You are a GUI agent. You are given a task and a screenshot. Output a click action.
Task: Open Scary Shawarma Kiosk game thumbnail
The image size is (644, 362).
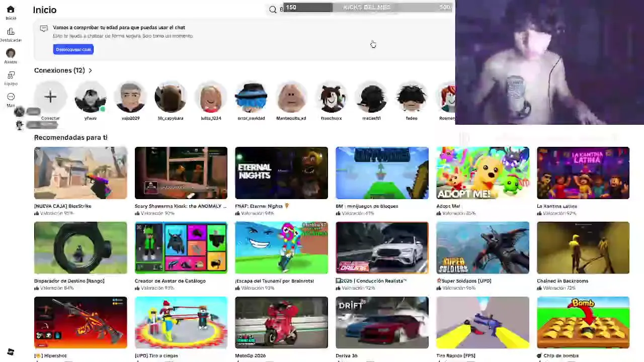pyautogui.click(x=181, y=173)
